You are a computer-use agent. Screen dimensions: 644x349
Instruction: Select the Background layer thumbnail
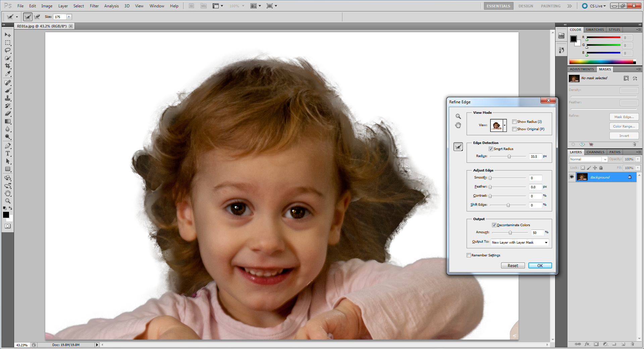[x=582, y=177]
